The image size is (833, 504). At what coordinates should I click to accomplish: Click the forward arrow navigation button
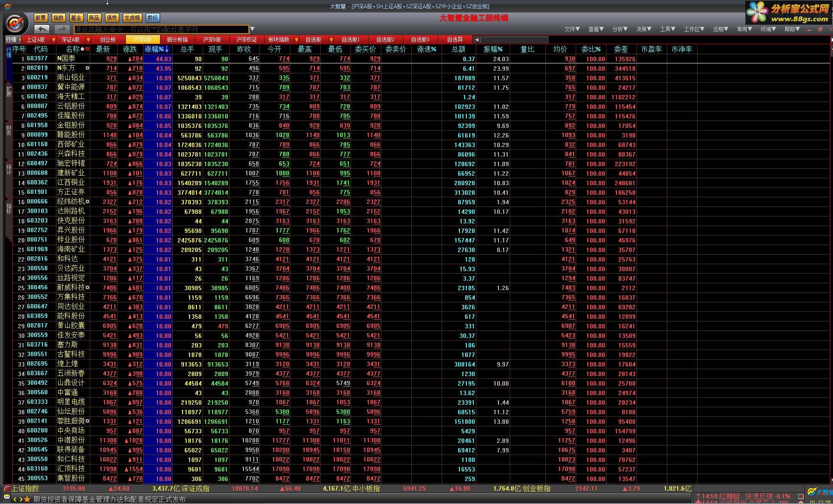coord(62,29)
